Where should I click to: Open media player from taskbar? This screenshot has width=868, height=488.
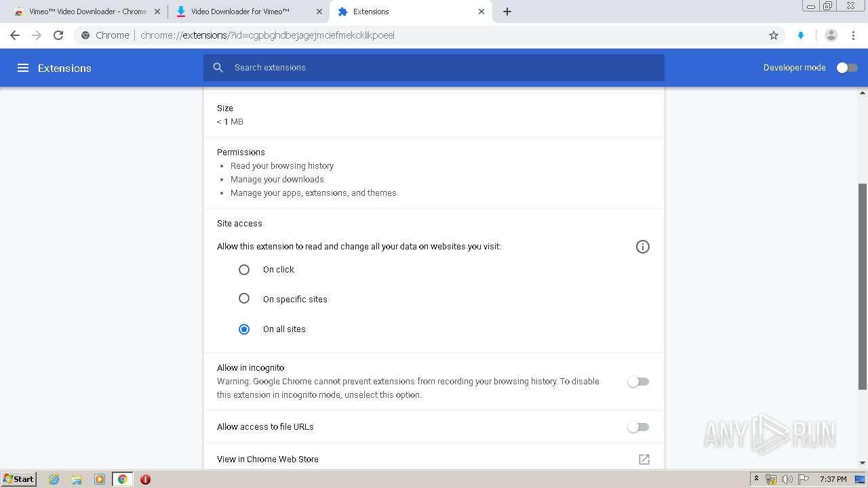pos(100,479)
